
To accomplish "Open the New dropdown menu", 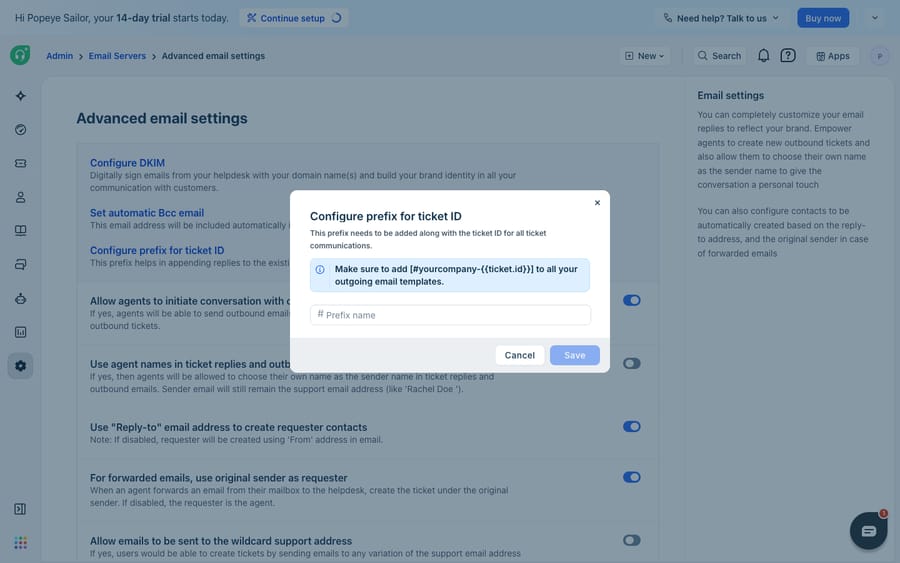I will coord(644,56).
